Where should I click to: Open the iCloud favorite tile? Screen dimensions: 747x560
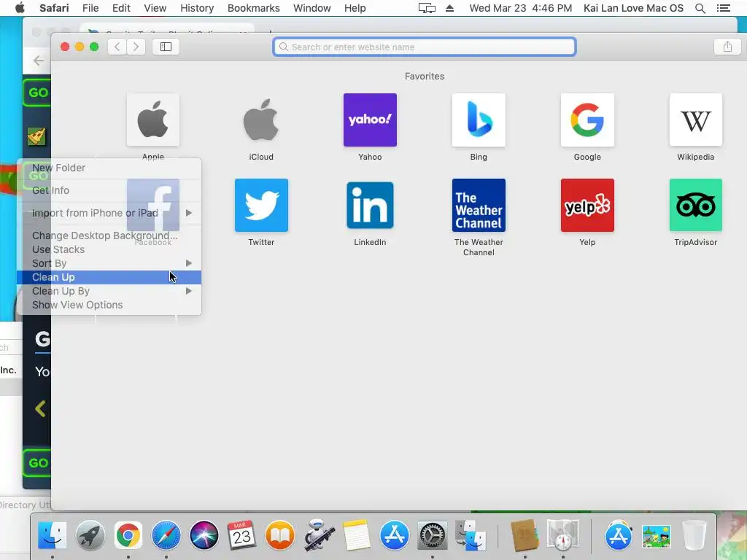[261, 120]
